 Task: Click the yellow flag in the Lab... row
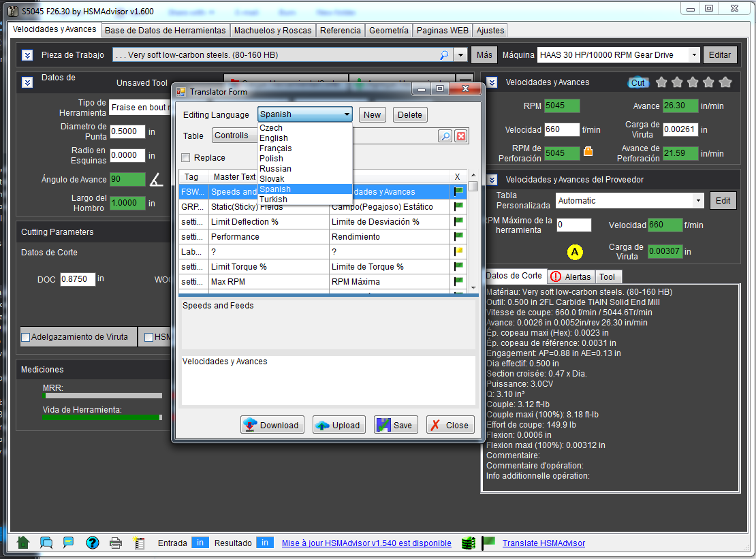(x=458, y=252)
